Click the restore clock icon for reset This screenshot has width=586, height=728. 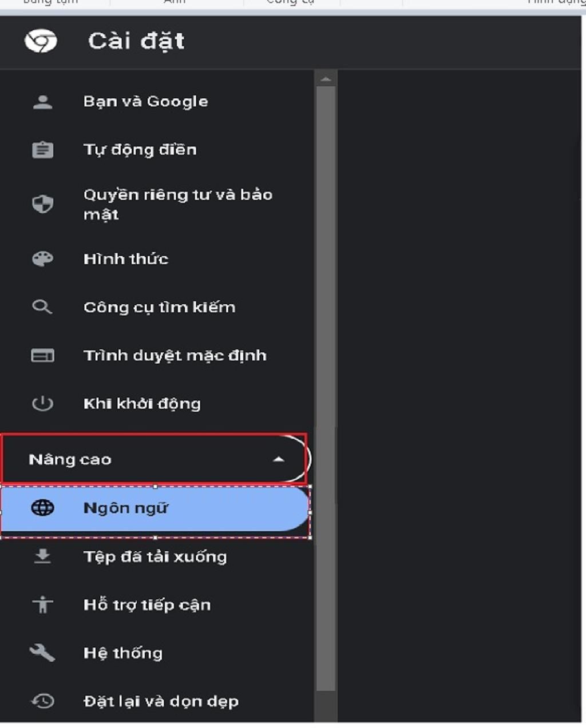point(42,701)
